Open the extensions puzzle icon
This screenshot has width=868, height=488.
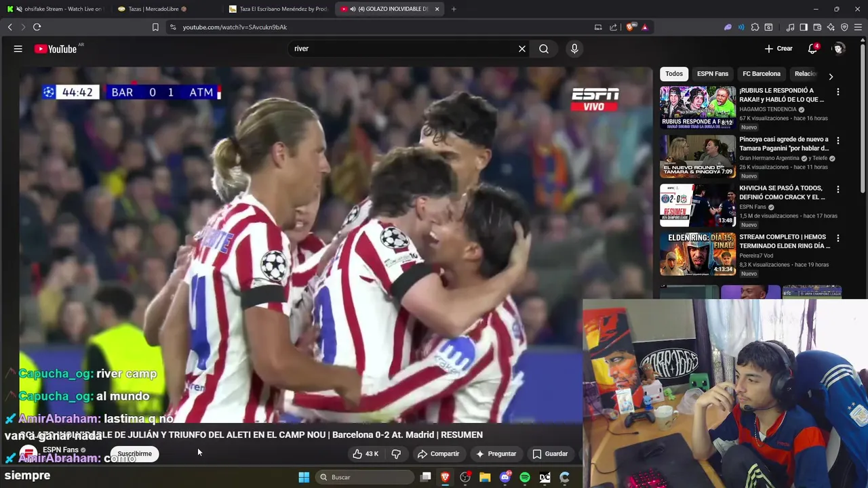pos(755,27)
